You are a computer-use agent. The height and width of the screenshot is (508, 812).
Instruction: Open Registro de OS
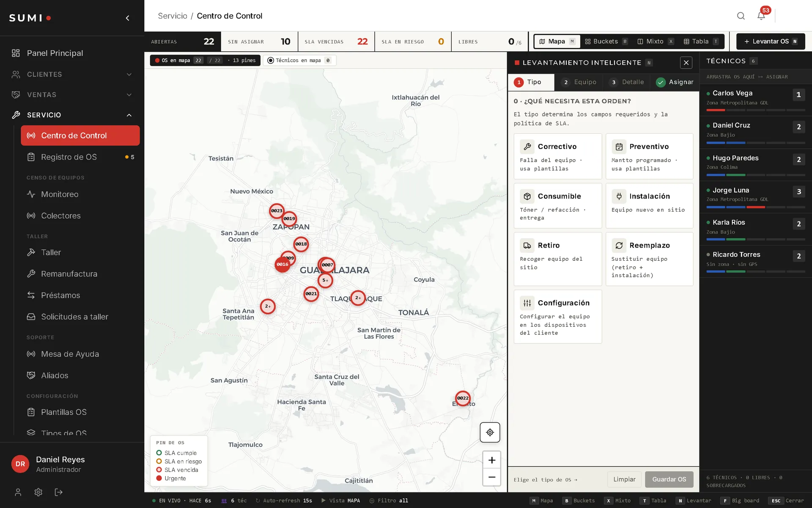pyautogui.click(x=80, y=157)
